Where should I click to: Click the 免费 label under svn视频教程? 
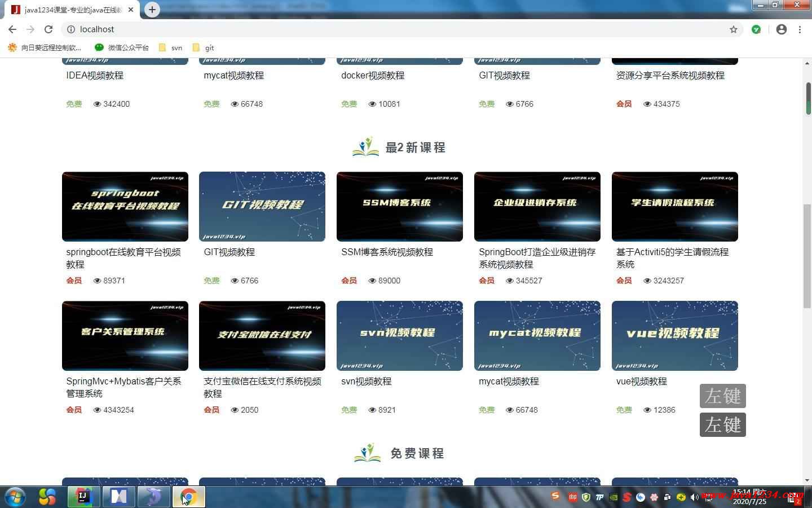[349, 410]
